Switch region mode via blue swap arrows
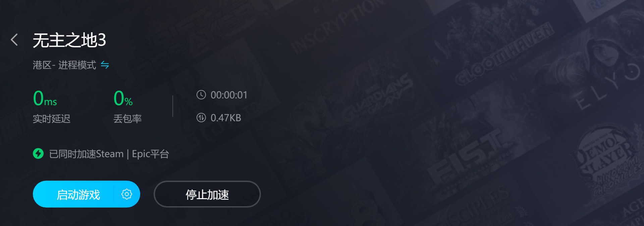 point(105,65)
